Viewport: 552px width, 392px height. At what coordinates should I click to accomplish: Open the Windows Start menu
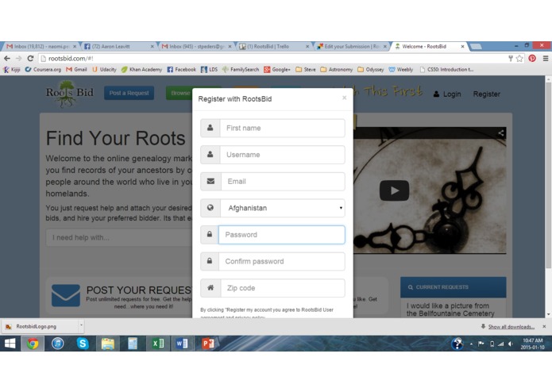(10, 344)
